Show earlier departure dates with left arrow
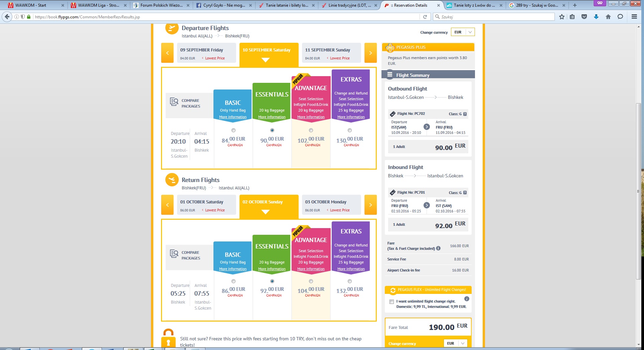Viewport: 644px width, 350px height. point(167,53)
